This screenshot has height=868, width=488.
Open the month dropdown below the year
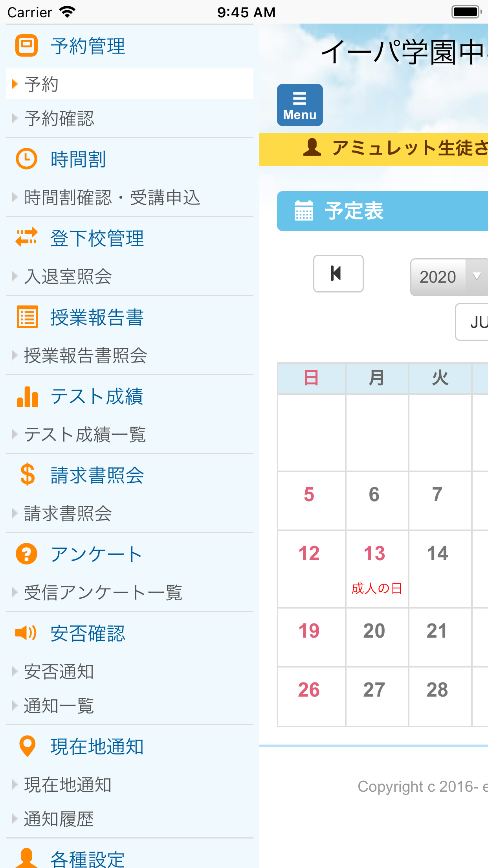(471, 322)
